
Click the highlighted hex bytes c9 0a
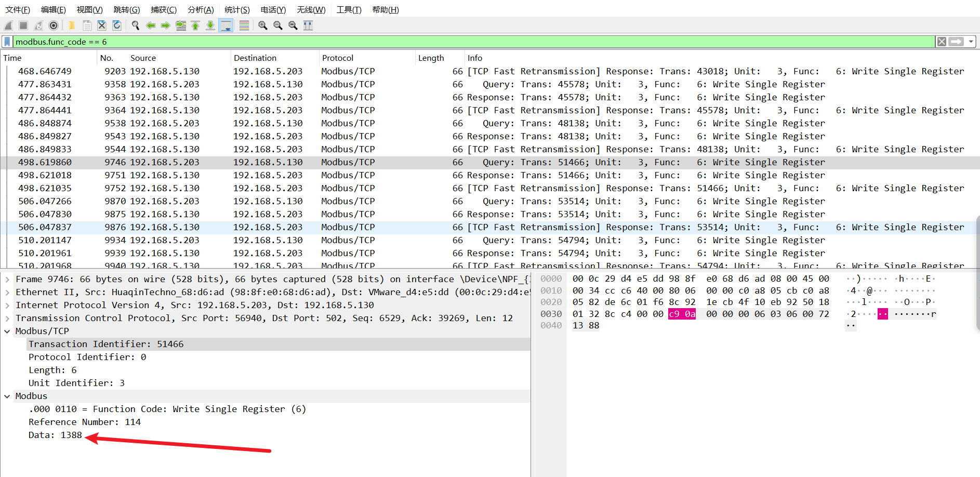point(682,314)
